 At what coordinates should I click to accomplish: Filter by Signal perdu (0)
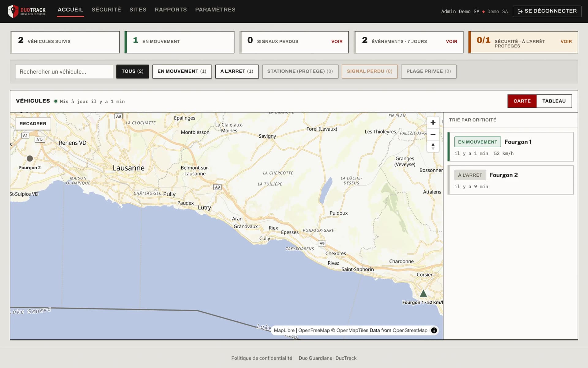click(x=370, y=71)
